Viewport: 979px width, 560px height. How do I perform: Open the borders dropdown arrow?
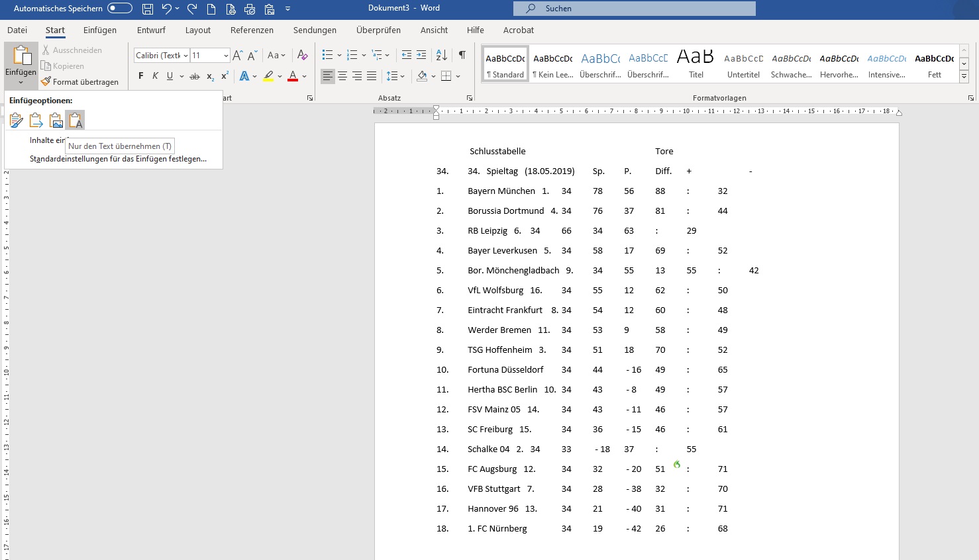pos(458,76)
